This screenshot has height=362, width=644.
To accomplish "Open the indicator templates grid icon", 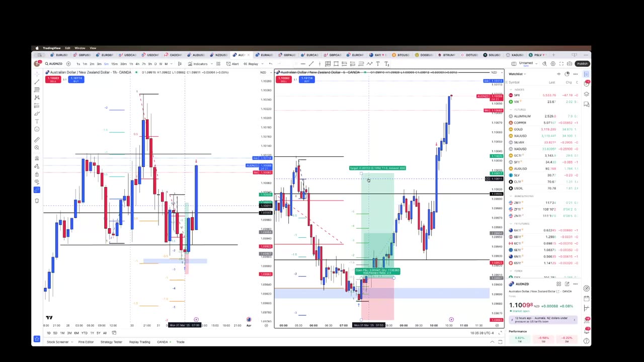I will [x=218, y=64].
